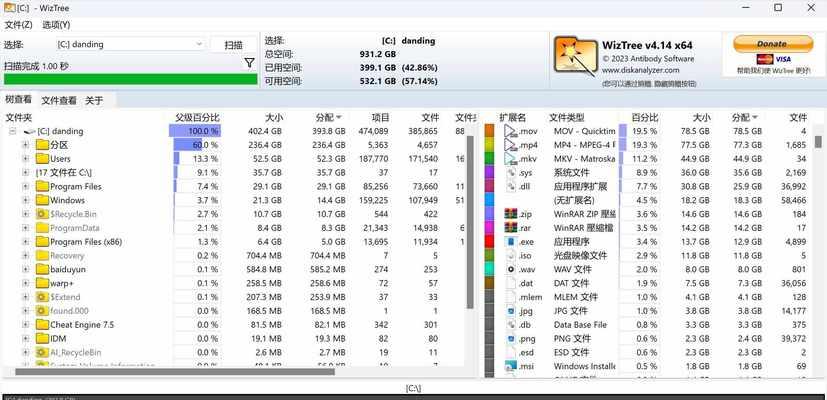Click the Users folder icon

coord(42,158)
